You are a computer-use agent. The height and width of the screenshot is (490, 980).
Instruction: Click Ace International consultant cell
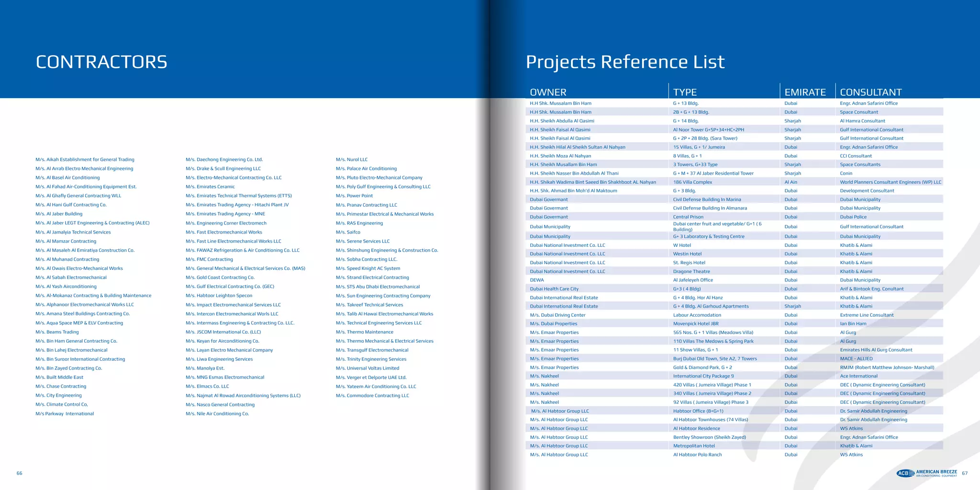click(858, 376)
